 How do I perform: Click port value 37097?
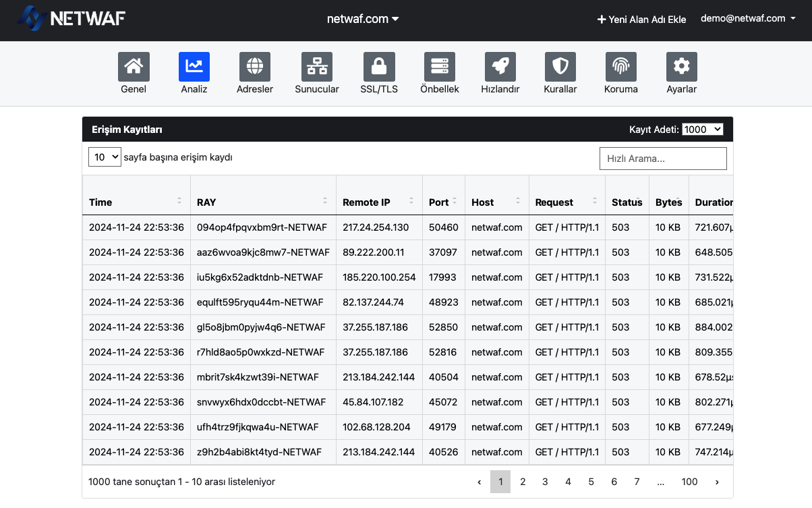[x=443, y=252]
